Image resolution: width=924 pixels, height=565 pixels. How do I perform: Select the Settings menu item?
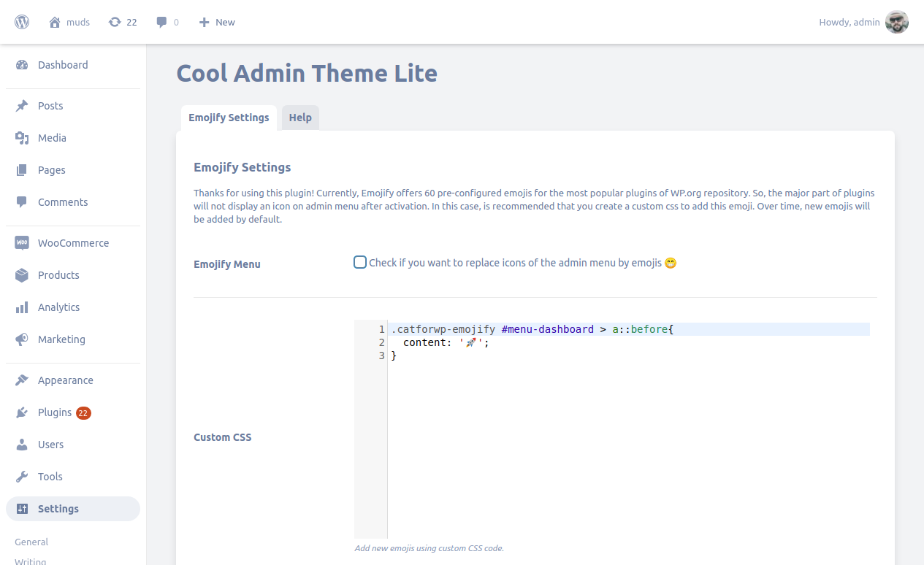tap(73, 509)
